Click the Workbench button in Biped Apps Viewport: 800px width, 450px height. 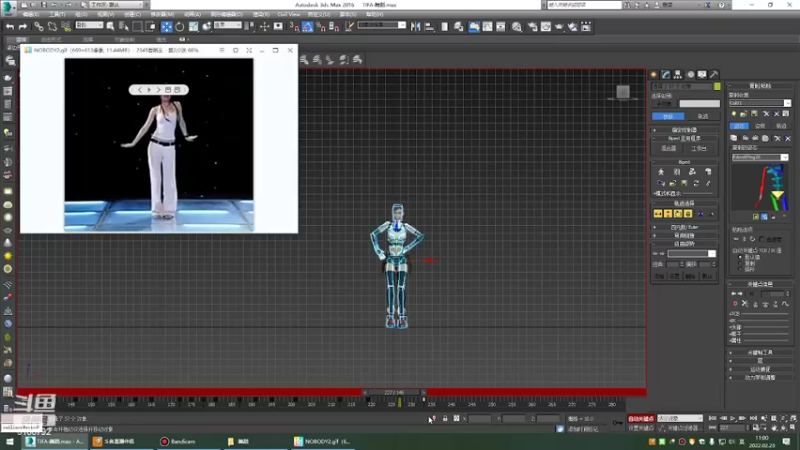point(699,148)
